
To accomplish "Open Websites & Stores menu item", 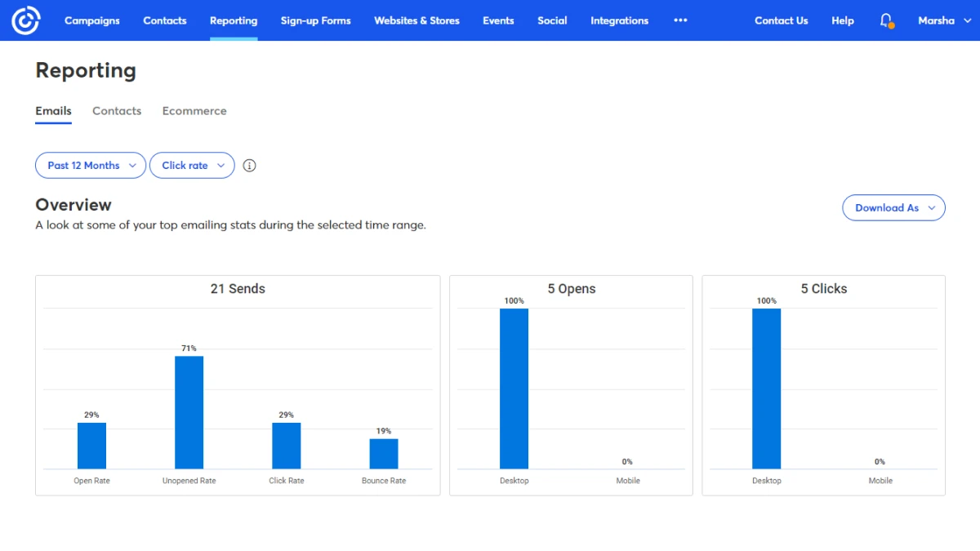I will tap(416, 20).
